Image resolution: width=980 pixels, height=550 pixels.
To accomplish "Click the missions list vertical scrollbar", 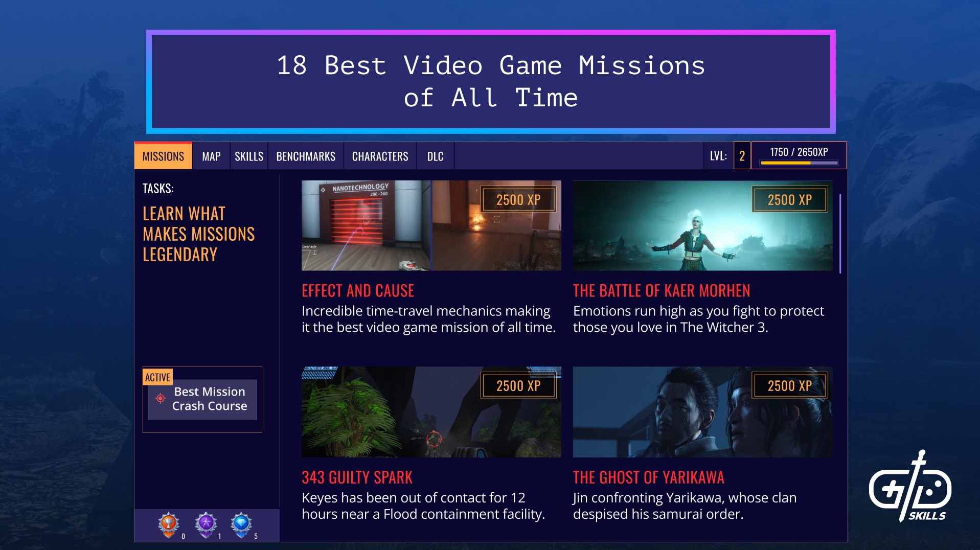I will (x=840, y=234).
